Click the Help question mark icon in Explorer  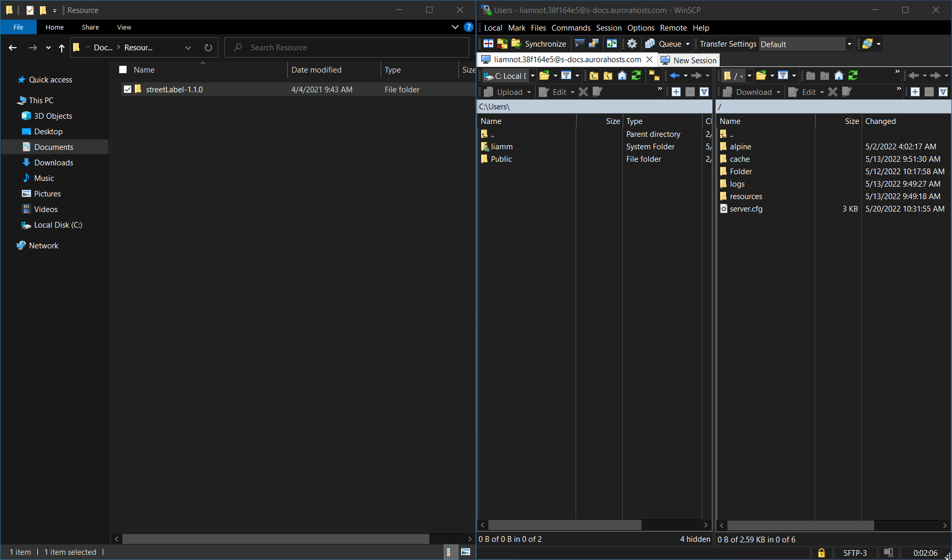click(469, 27)
